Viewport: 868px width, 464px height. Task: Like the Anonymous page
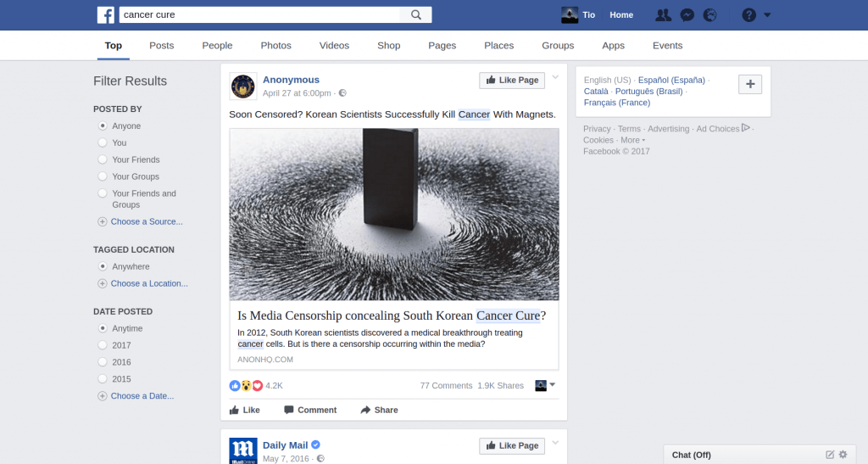pyautogui.click(x=512, y=80)
